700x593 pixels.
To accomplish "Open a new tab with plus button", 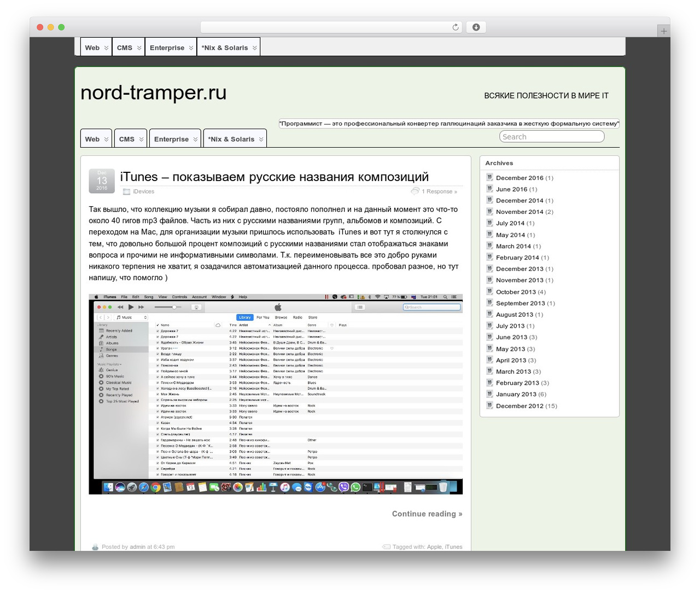I will 663,31.
